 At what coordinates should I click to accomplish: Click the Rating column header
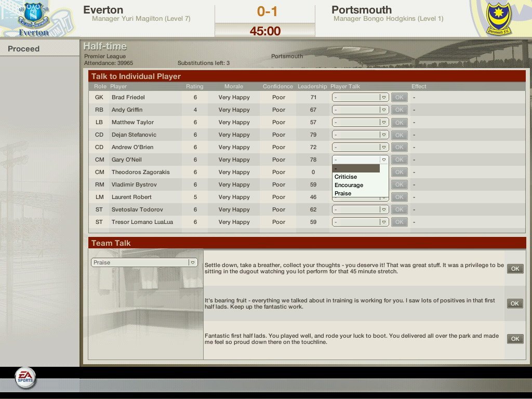coord(195,86)
